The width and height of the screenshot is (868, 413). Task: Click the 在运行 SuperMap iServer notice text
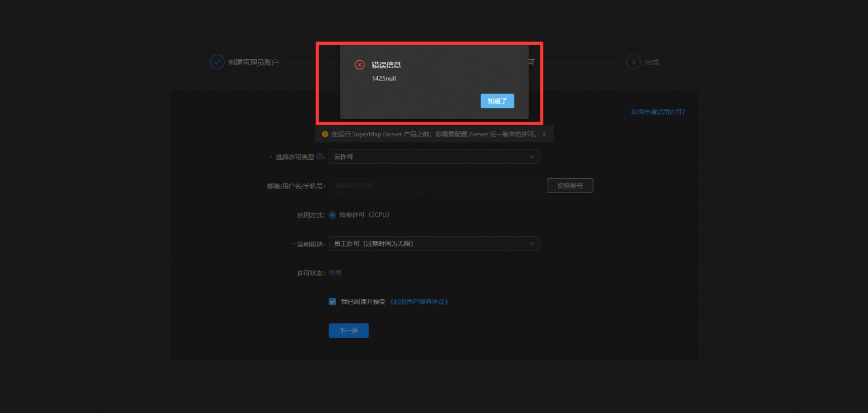coord(435,134)
